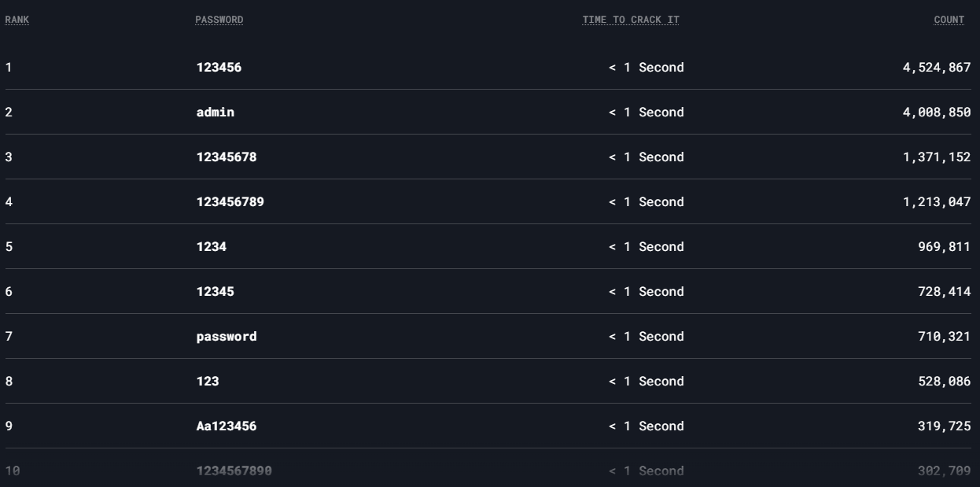Select the admin password entry

pos(216,113)
